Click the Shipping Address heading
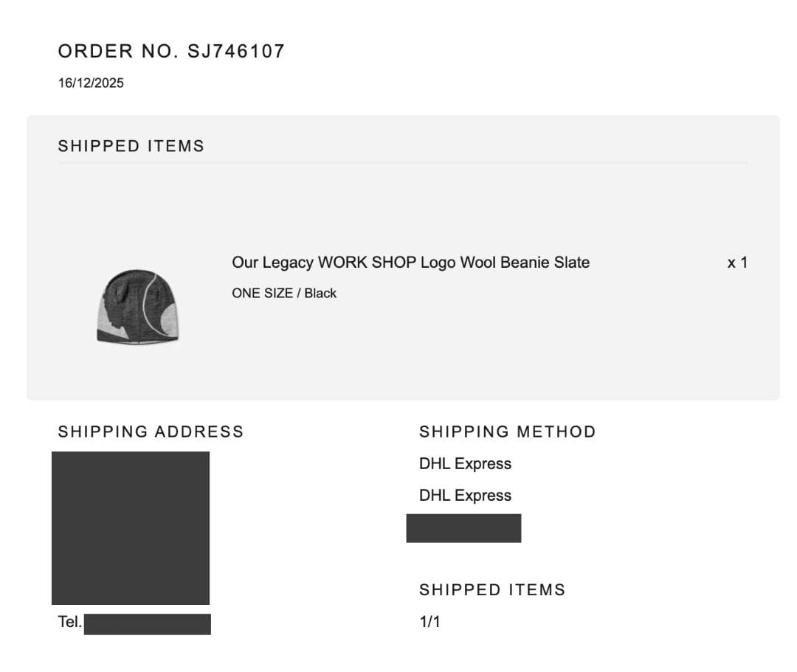 [x=151, y=432]
